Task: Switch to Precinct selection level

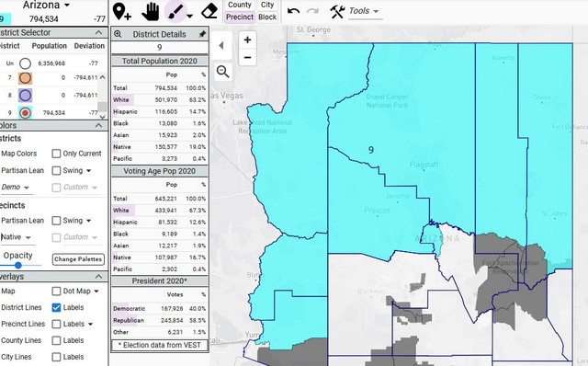Action: click(x=240, y=17)
